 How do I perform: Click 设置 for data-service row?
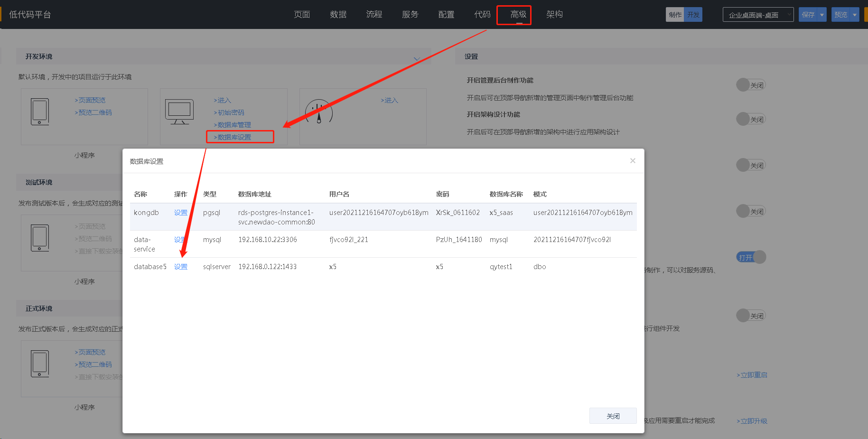(x=181, y=240)
